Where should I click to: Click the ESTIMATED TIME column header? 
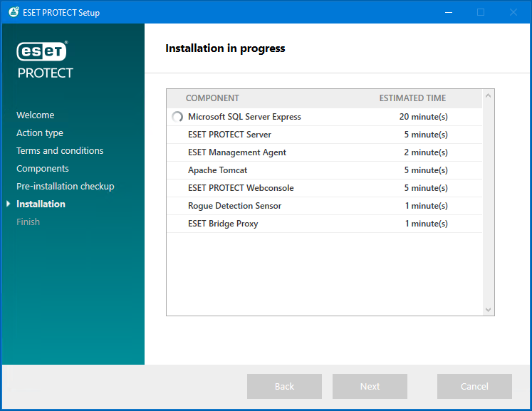click(412, 98)
